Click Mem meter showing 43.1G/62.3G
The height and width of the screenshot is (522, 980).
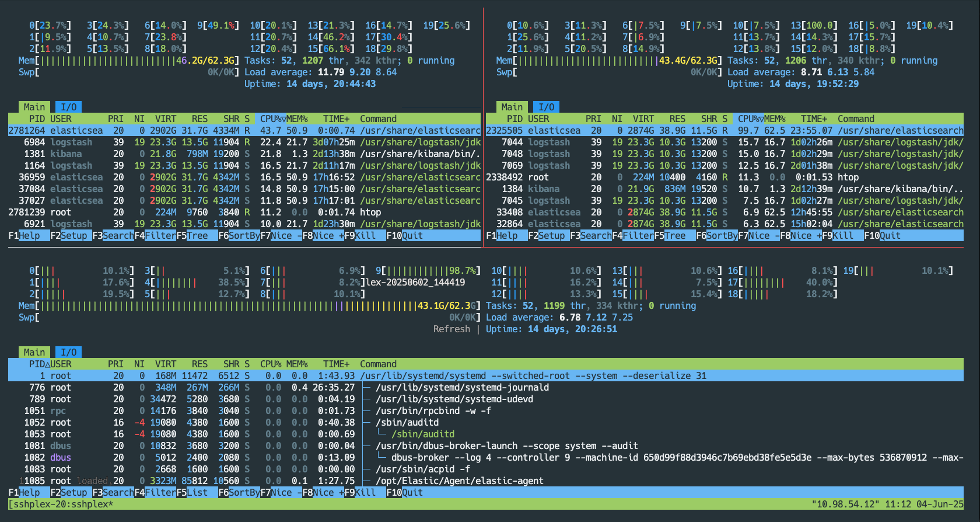pyautogui.click(x=250, y=305)
